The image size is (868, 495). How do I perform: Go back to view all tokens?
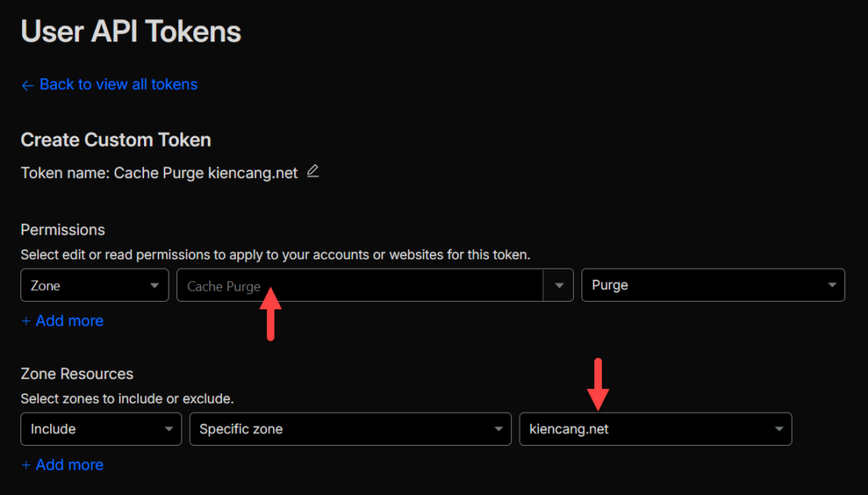pos(118,85)
